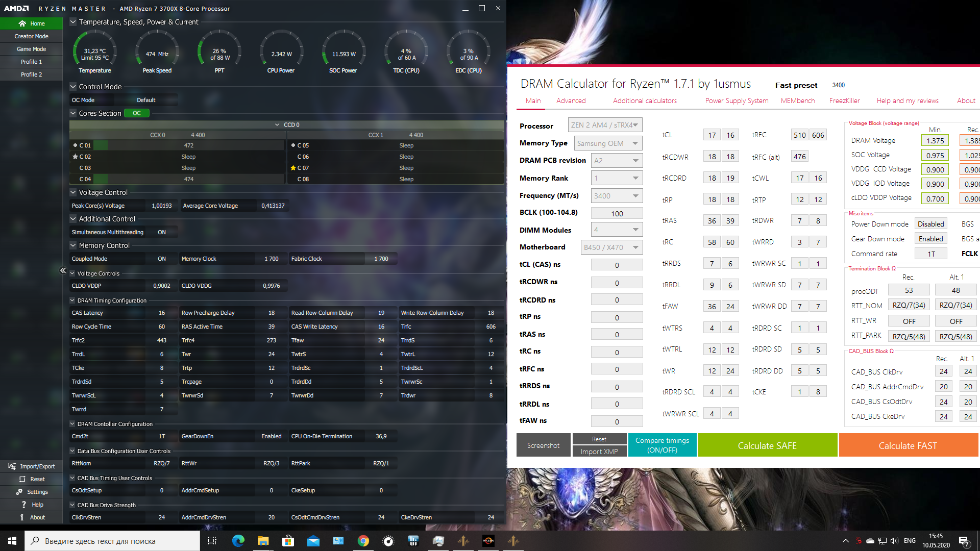Open the MEMbench tab
Screen dimensions: 980x551
(797, 101)
